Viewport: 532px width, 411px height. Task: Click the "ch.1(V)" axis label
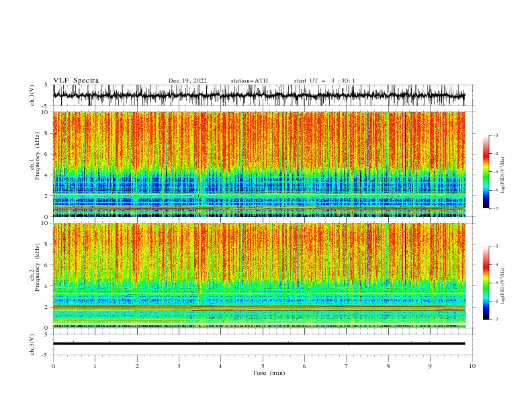pos(32,95)
